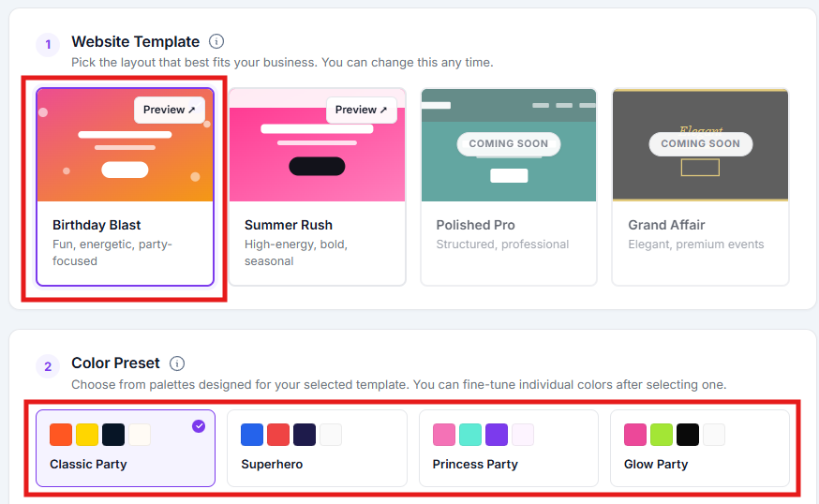Click the teal swatch in Princess Party
Image resolution: width=819 pixels, height=504 pixels.
470,435
